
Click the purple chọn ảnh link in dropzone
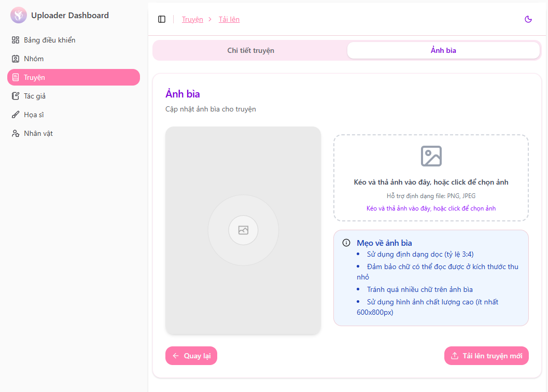coord(431,208)
